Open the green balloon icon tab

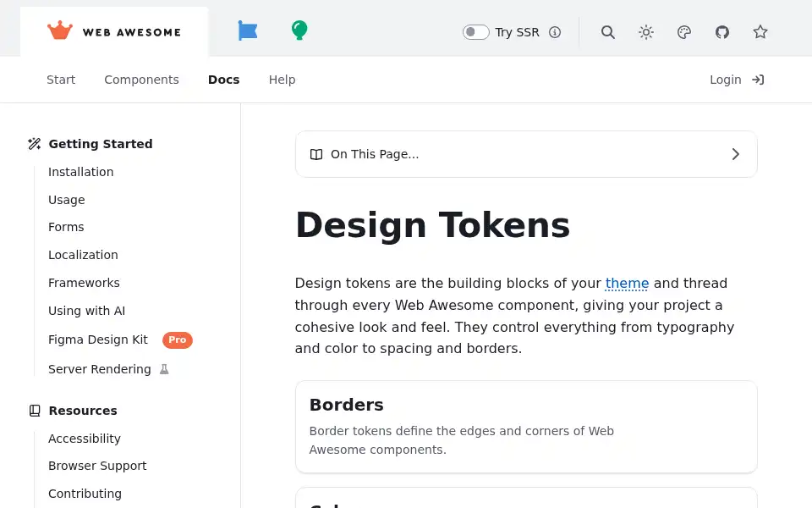click(x=299, y=30)
